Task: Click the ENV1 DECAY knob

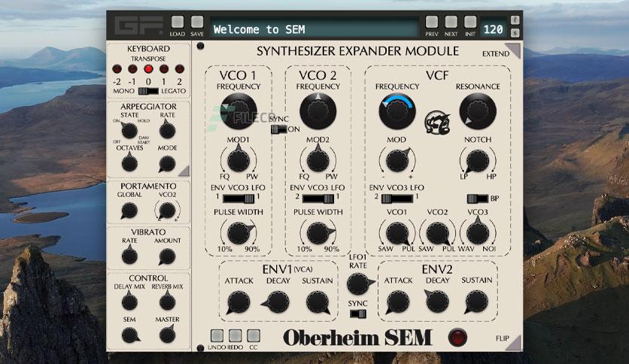Action: pyautogui.click(x=278, y=302)
